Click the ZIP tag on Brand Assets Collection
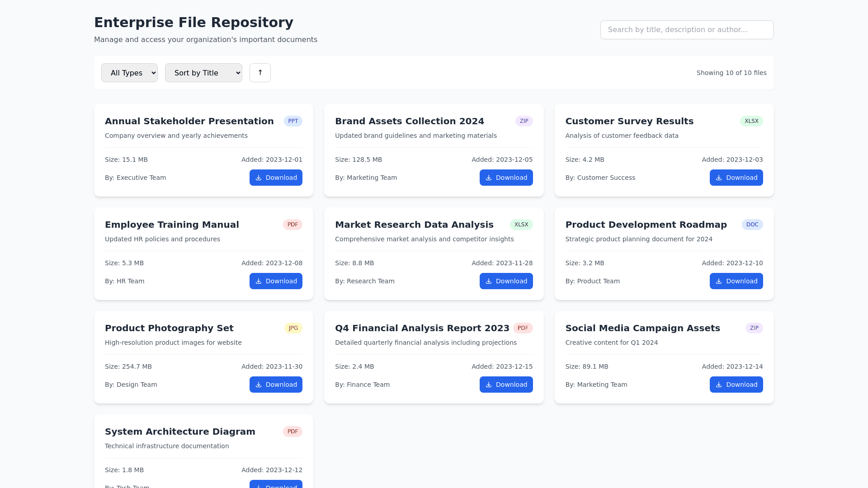 (x=524, y=121)
